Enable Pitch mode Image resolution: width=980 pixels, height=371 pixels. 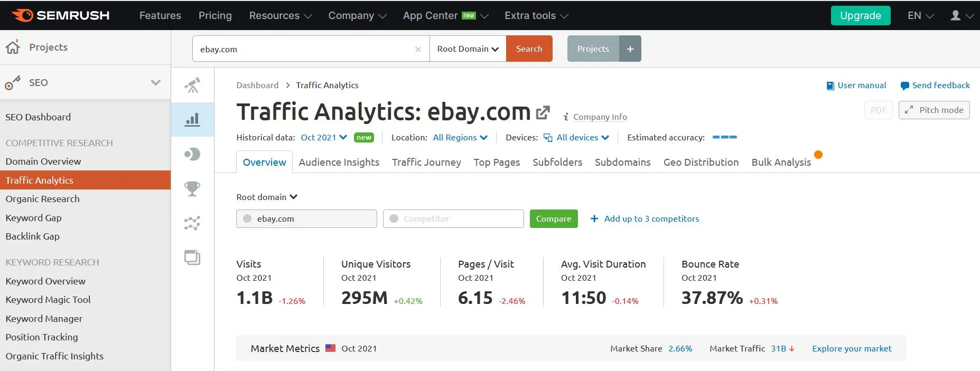click(x=934, y=110)
